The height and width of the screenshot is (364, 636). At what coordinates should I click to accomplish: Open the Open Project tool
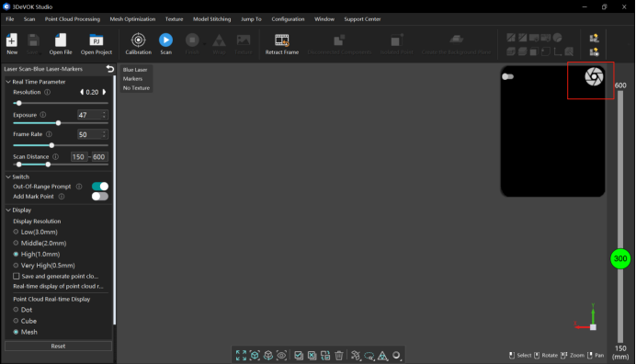tap(97, 44)
